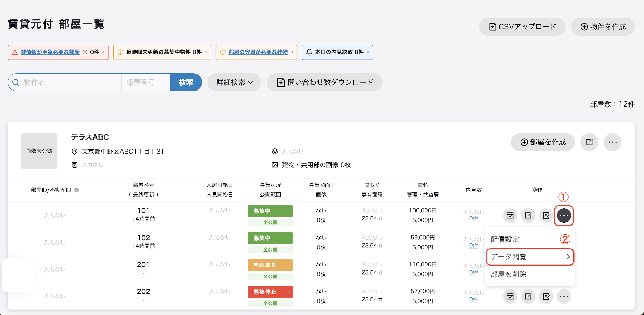Click room number 201
This screenshot has height=315, width=644.
[143, 264]
